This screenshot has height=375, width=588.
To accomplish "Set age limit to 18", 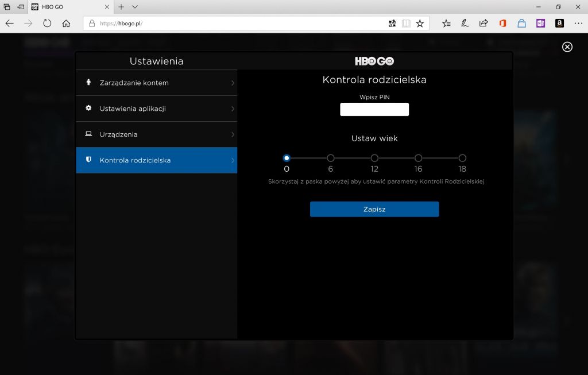I will (x=462, y=158).
